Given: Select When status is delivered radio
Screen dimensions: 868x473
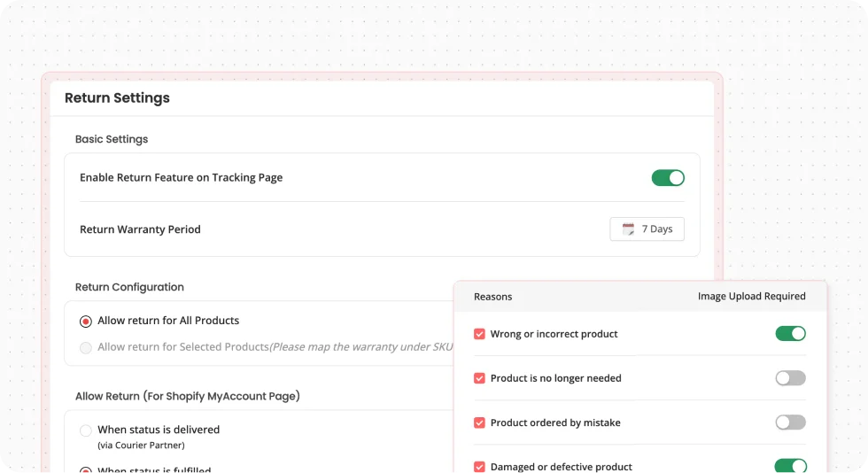Looking at the screenshot, I should coord(86,430).
